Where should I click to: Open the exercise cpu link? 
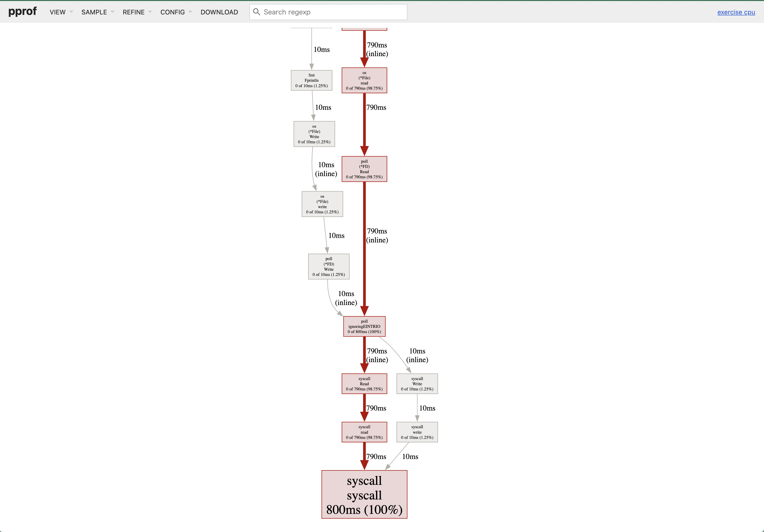pos(736,12)
